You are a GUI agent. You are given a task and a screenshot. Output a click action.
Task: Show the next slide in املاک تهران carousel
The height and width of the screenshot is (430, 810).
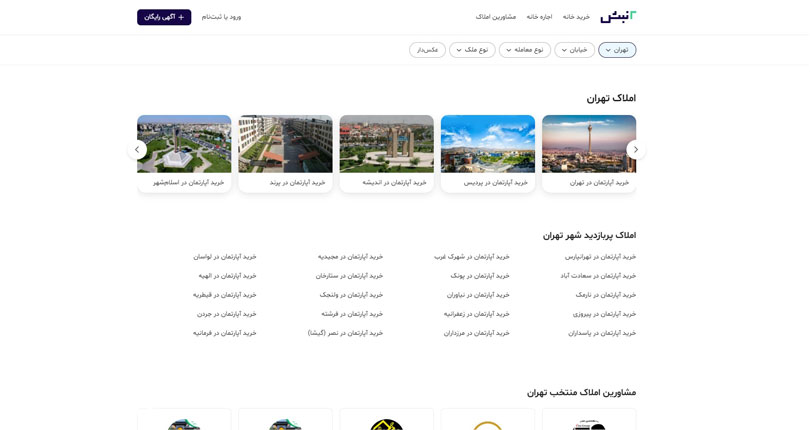coord(137,149)
